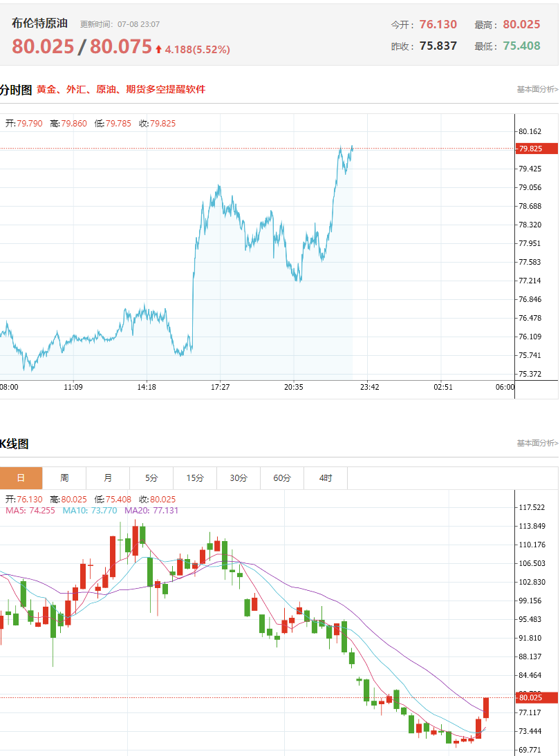The width and height of the screenshot is (560, 756).
Task: Switch to the 周 weekly tab
Action: point(64,478)
